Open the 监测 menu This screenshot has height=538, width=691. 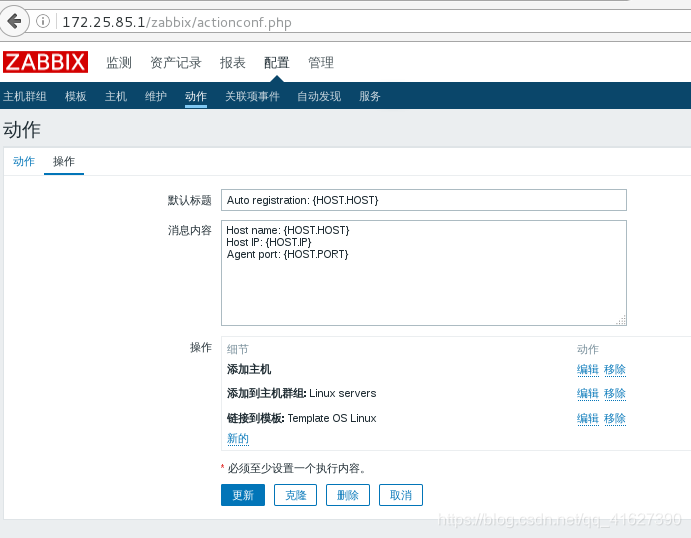[119, 63]
